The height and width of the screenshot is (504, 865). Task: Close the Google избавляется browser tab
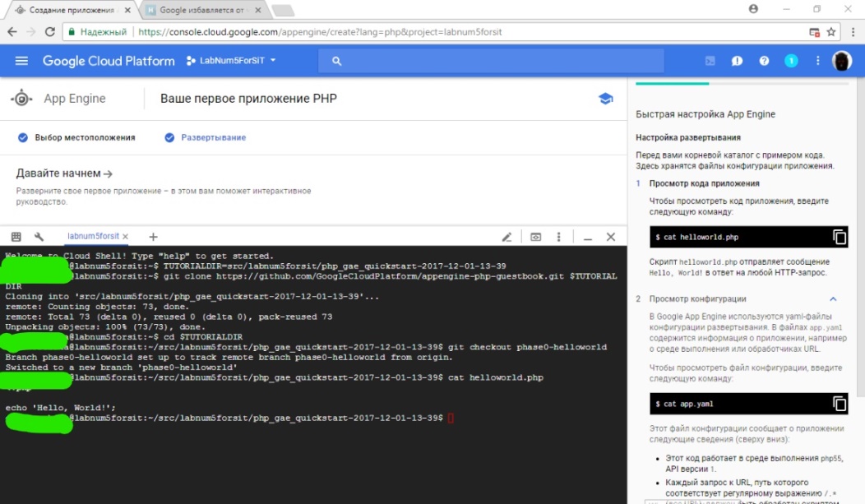pos(257,10)
